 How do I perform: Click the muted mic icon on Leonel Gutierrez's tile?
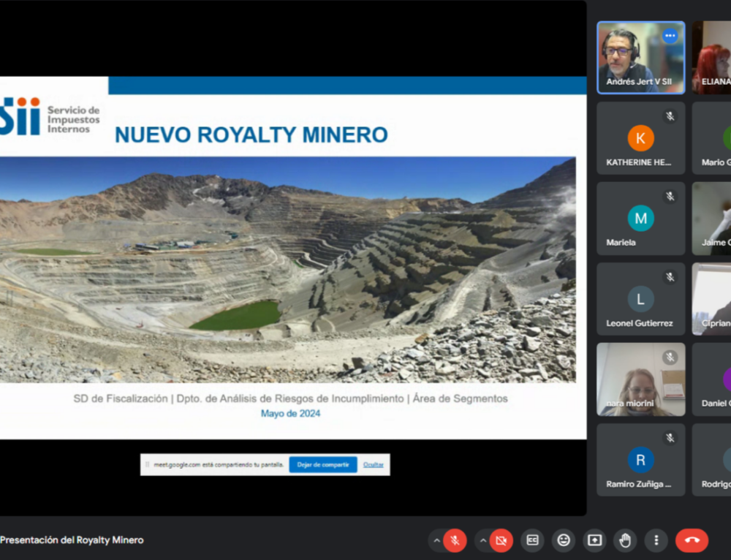(x=670, y=277)
